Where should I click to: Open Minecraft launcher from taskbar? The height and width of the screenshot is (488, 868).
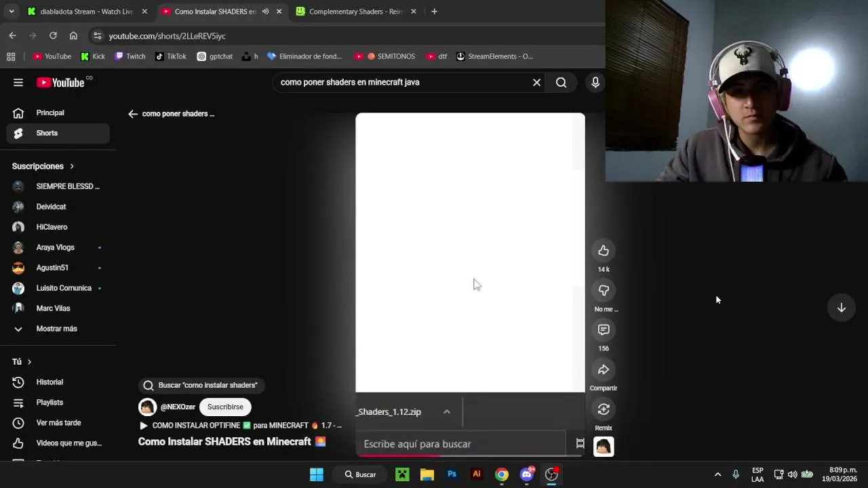pos(402,474)
